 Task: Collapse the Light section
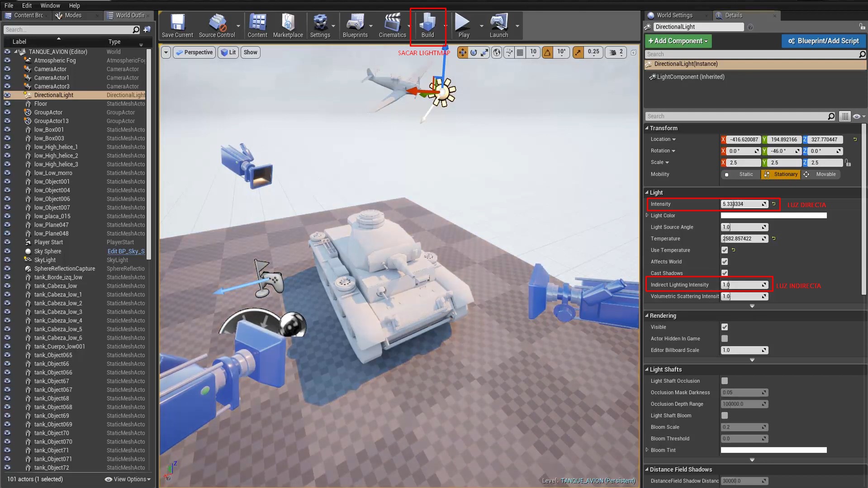[x=647, y=192]
